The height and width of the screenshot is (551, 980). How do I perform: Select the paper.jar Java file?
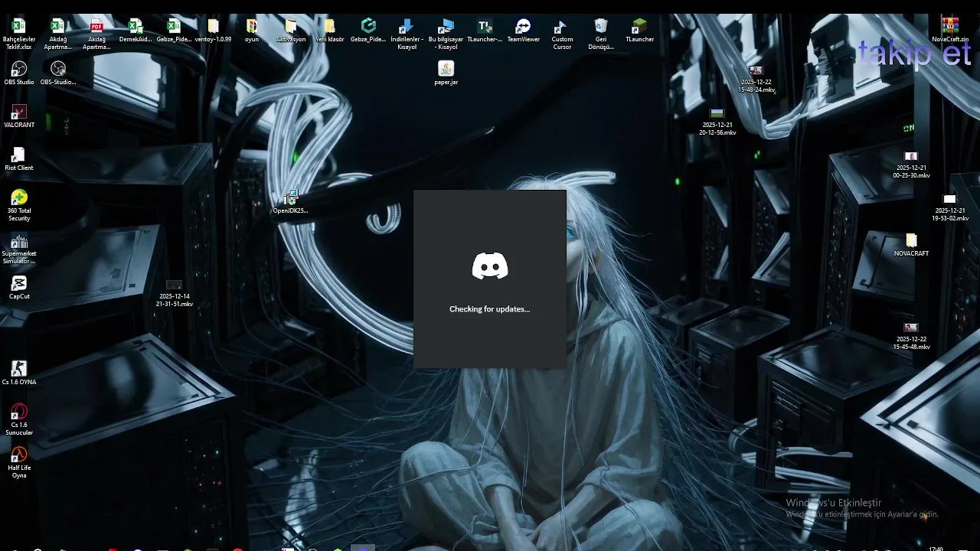point(446,70)
